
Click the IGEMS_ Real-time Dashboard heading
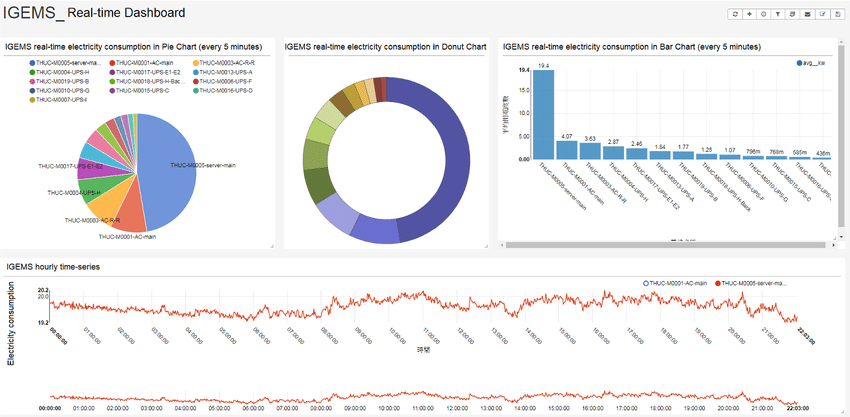[x=95, y=12]
